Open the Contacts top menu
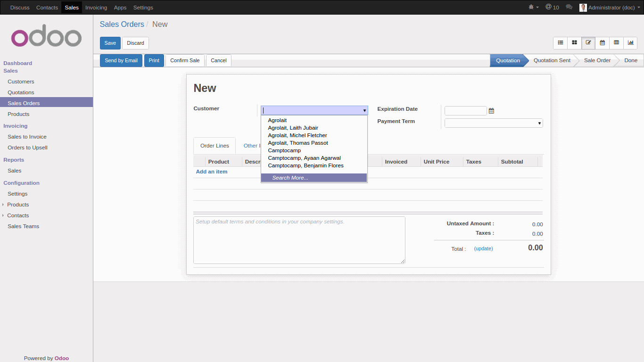This screenshot has width=644, height=362. (x=47, y=7)
